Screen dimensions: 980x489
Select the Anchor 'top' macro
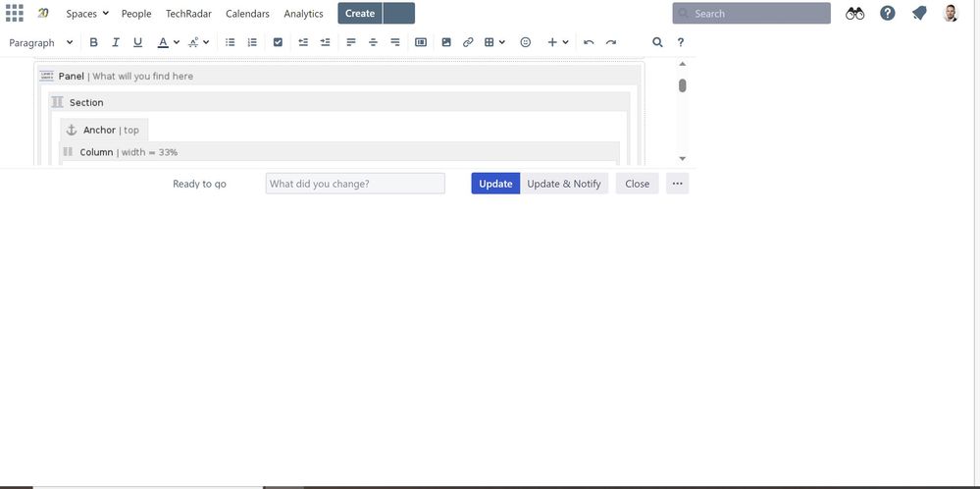click(x=104, y=130)
